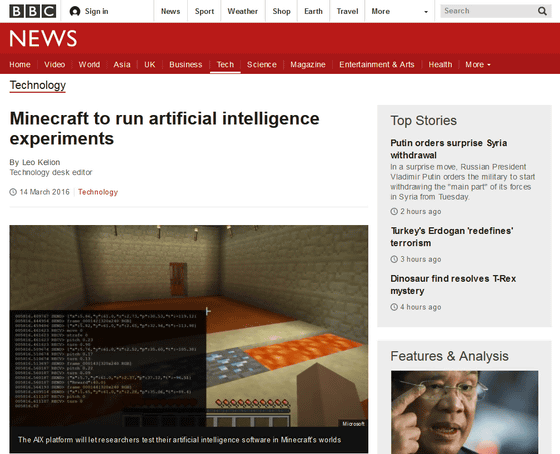Click Technology desk editor text
The width and height of the screenshot is (560, 454).
coord(51,172)
